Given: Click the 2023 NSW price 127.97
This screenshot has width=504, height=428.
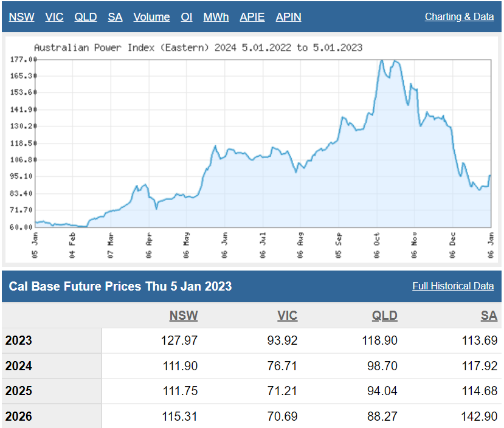Looking at the screenshot, I should pyautogui.click(x=179, y=340).
